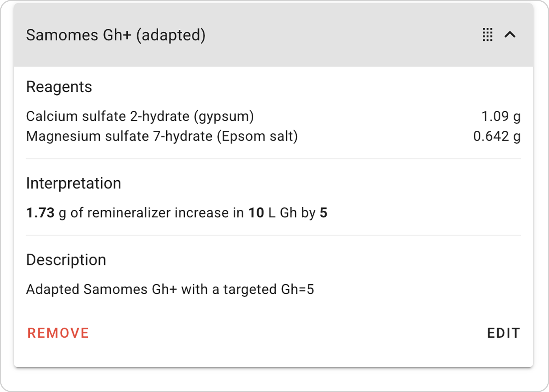Click the divider line below the reagents list

pos(273,159)
